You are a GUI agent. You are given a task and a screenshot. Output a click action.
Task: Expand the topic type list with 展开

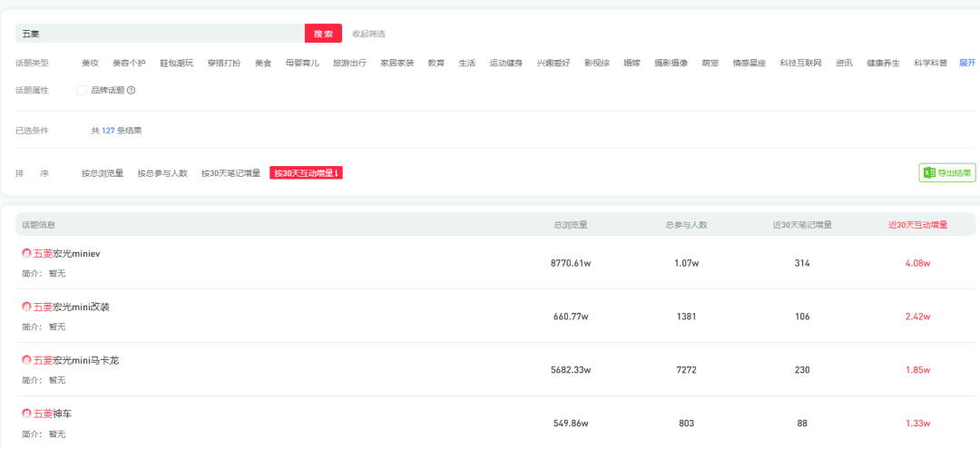(967, 63)
